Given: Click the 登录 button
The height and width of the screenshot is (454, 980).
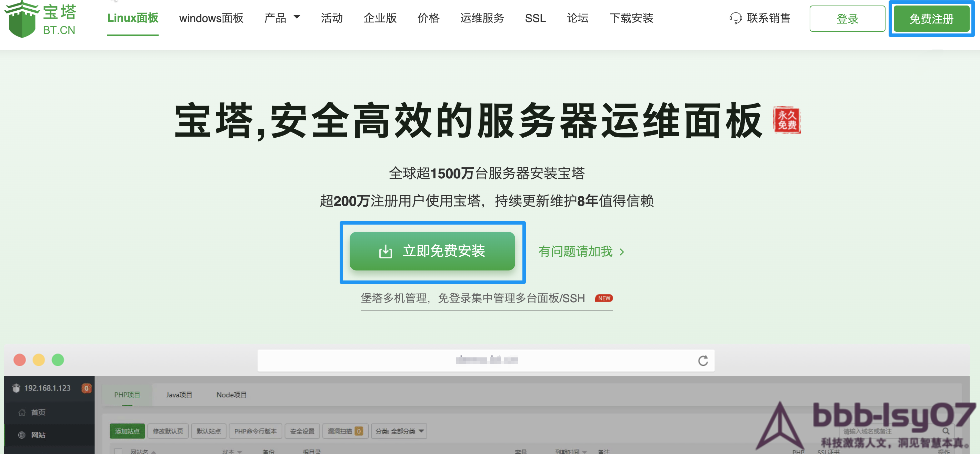Looking at the screenshot, I should point(847,19).
